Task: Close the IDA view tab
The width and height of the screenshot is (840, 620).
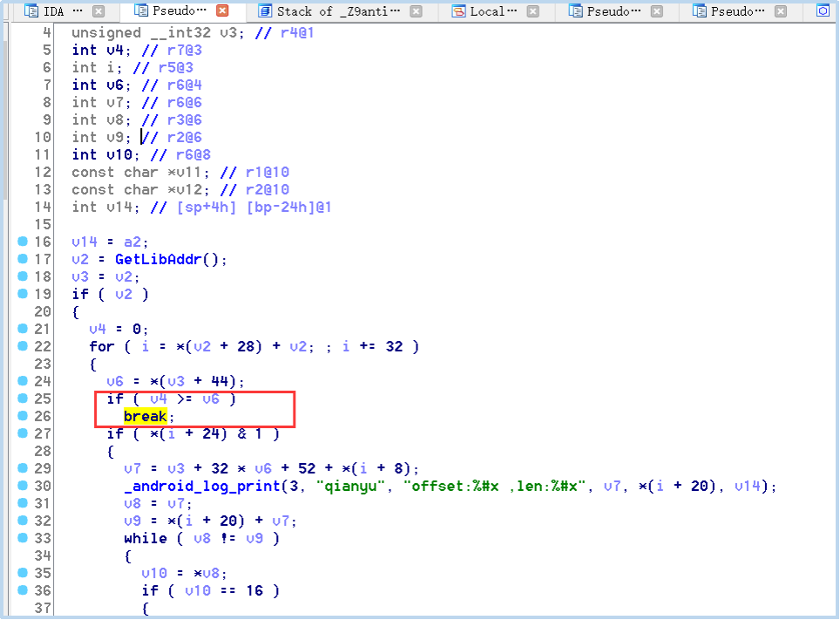Action: coord(98,11)
